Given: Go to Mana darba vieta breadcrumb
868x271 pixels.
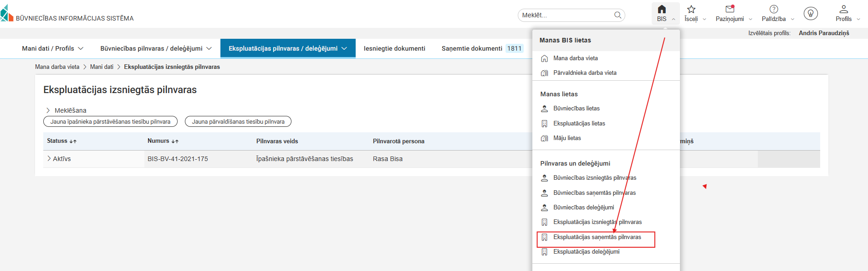Looking at the screenshot, I should (57, 67).
